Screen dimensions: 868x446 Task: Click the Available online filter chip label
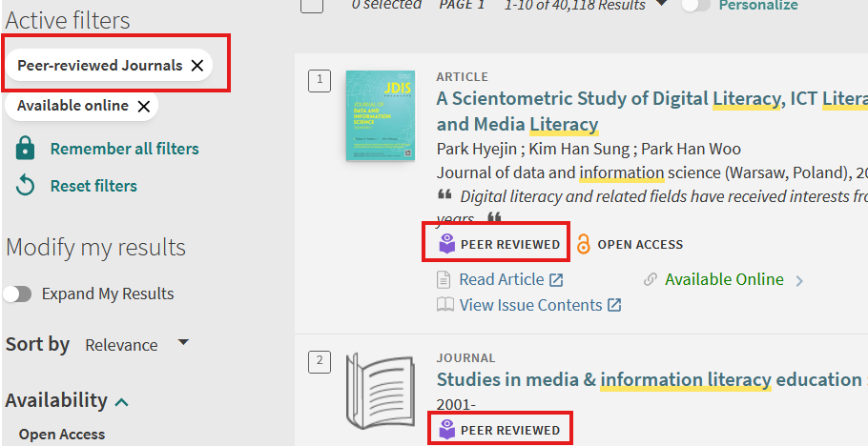[72, 106]
